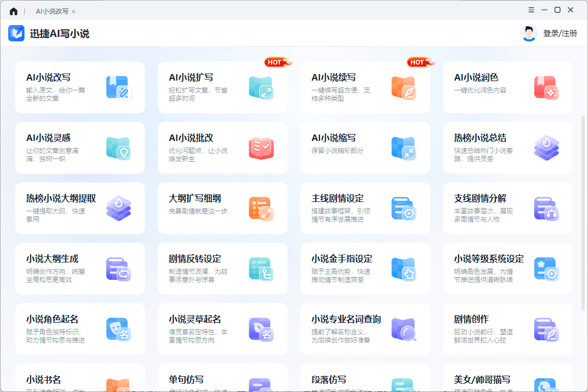Click the 大纲扩写细纲 title
Image resolution: width=588 pixels, height=392 pixels.
195,198
